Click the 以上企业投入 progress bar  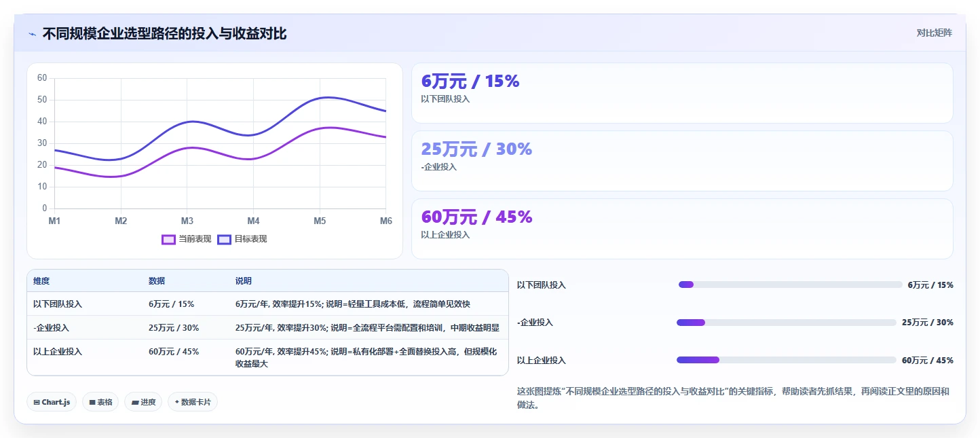point(787,360)
